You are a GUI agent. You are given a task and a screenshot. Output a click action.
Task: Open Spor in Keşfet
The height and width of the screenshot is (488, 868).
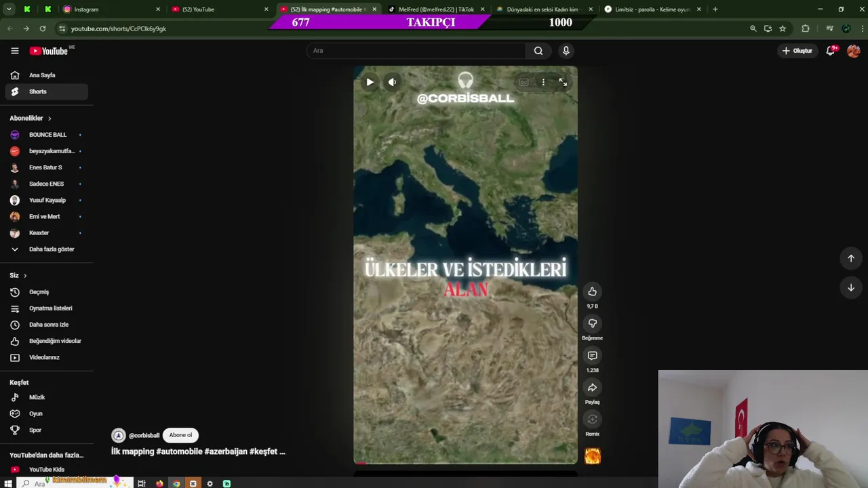point(47,430)
